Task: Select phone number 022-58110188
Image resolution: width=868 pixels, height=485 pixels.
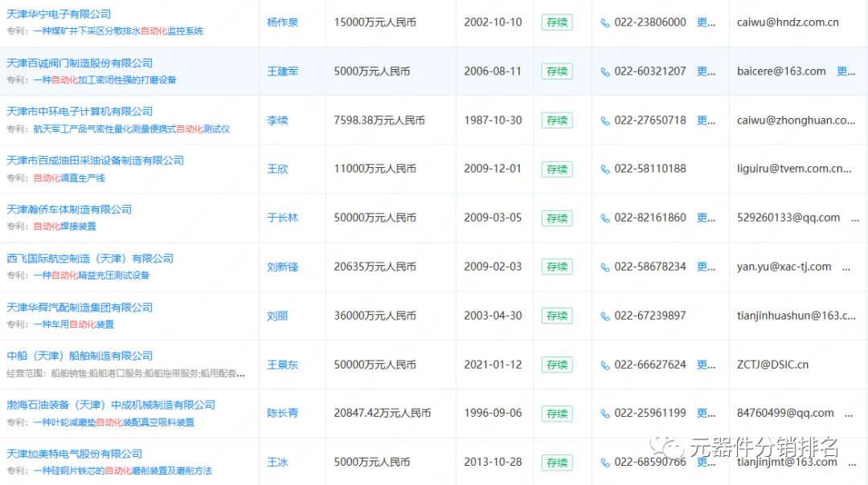Action: pyautogui.click(x=650, y=169)
